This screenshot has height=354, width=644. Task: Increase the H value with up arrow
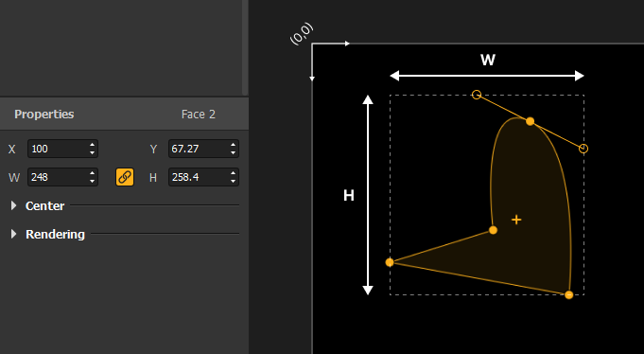pyautogui.click(x=234, y=173)
